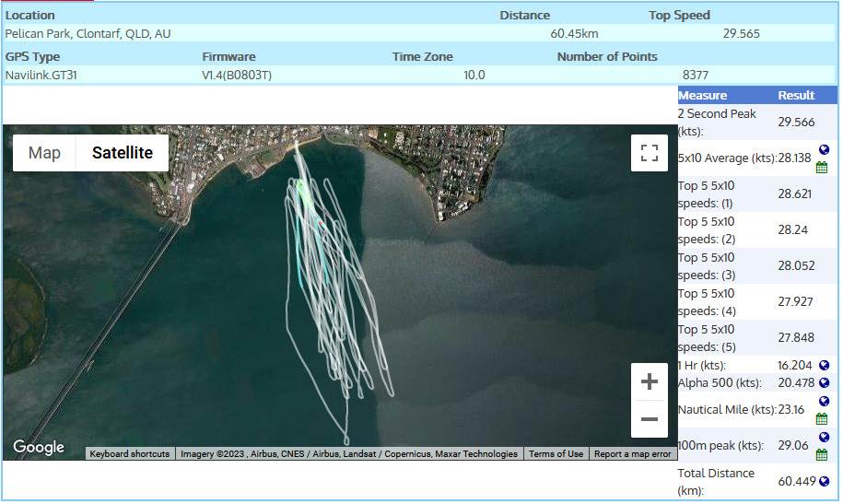Viewport: 843px width, 504px height.
Task: Toggle fullscreen map view
Action: pos(649,153)
